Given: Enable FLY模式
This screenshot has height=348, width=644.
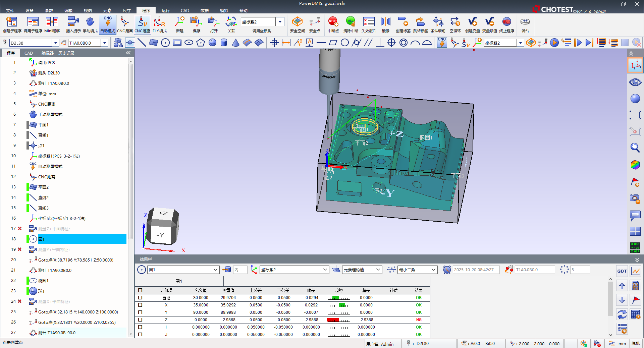Looking at the screenshot, I should (x=160, y=24).
